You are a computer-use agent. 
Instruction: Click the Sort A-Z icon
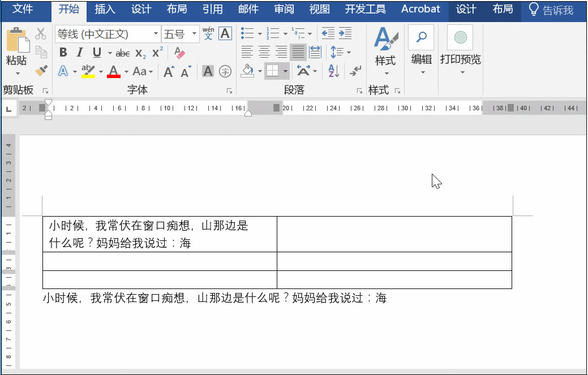click(333, 71)
